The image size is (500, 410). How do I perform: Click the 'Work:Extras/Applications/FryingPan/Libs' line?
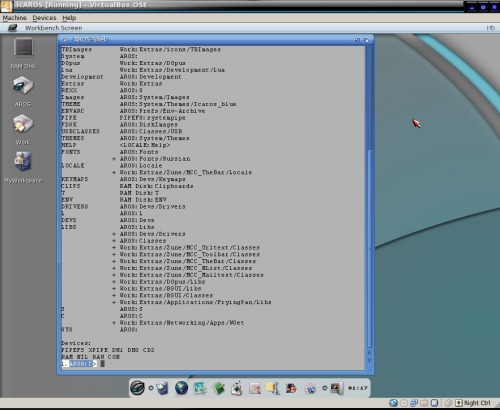(x=195, y=302)
